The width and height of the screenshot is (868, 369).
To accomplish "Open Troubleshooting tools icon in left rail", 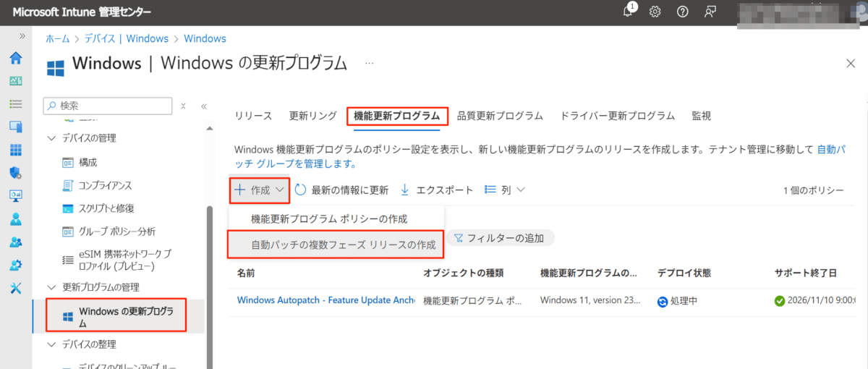I will coord(15,288).
